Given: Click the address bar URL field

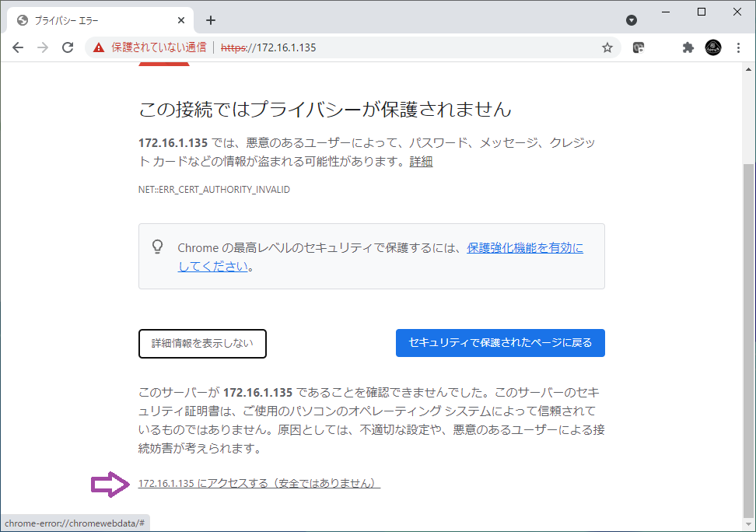Looking at the screenshot, I should [420, 47].
